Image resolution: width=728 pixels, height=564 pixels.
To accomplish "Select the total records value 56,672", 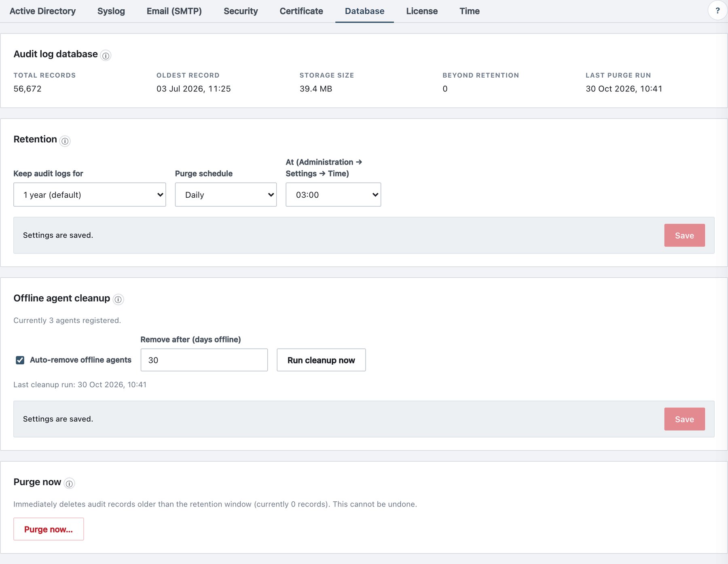I will coord(28,89).
